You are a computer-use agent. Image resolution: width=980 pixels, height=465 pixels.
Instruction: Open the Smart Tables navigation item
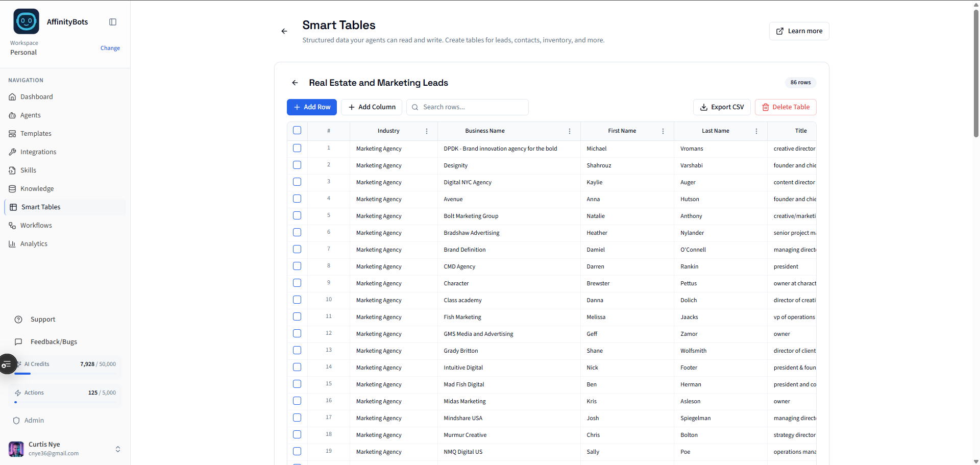pos(40,207)
